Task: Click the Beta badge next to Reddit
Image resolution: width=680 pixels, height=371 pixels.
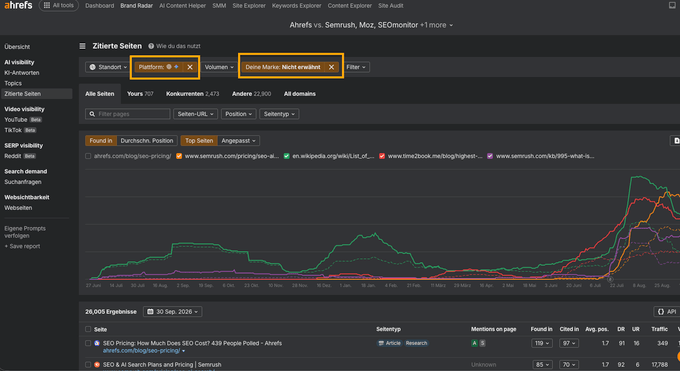Action: pos(30,156)
